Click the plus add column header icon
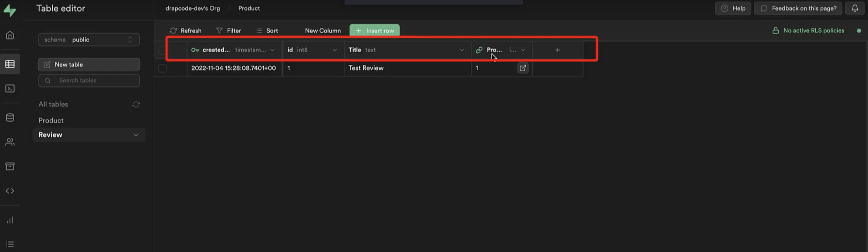The width and height of the screenshot is (868, 252). click(558, 50)
